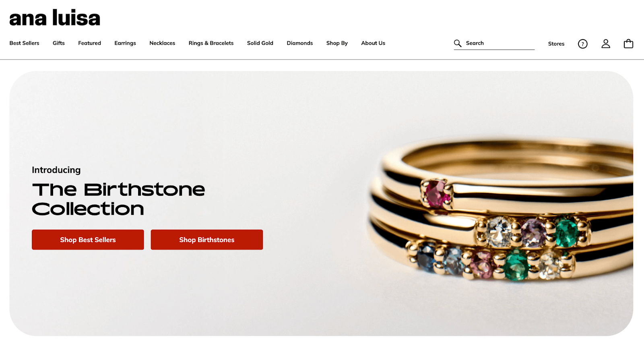Open the Gifts menu item

click(x=59, y=43)
